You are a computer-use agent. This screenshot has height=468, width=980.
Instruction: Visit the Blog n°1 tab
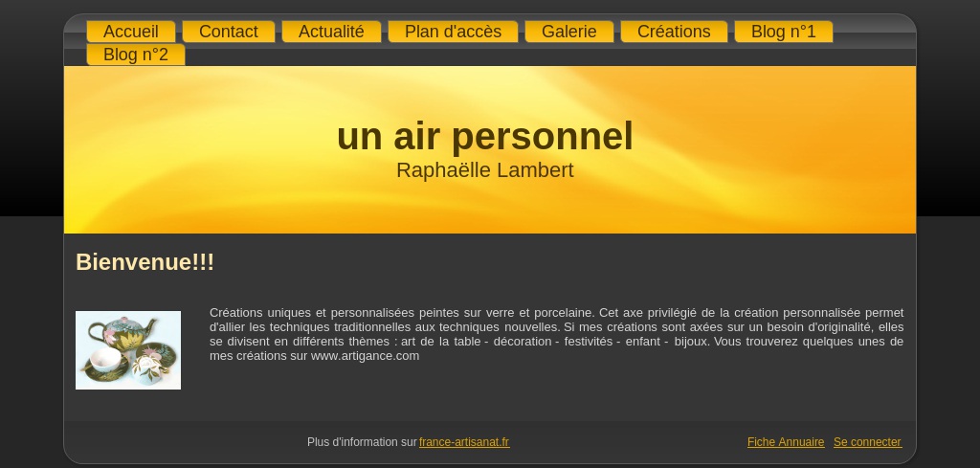[784, 32]
